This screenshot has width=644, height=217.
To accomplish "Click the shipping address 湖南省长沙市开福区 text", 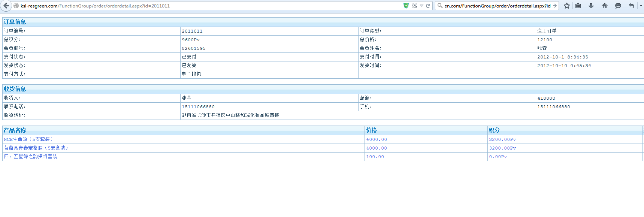I will 230,115.
